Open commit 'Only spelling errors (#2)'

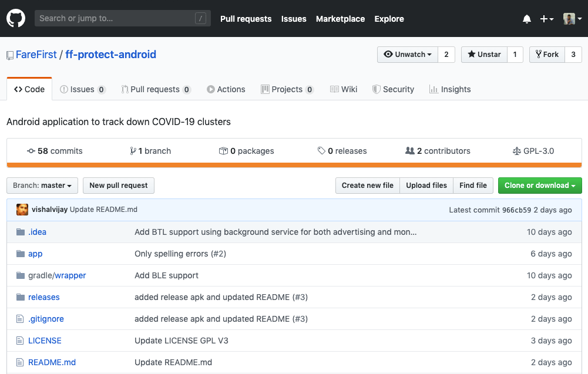pos(180,254)
